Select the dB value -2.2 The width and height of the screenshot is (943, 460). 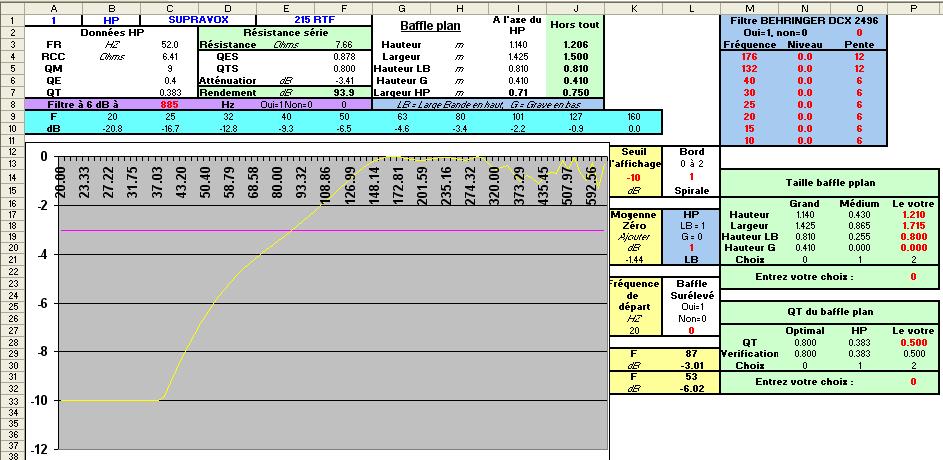tap(516, 128)
